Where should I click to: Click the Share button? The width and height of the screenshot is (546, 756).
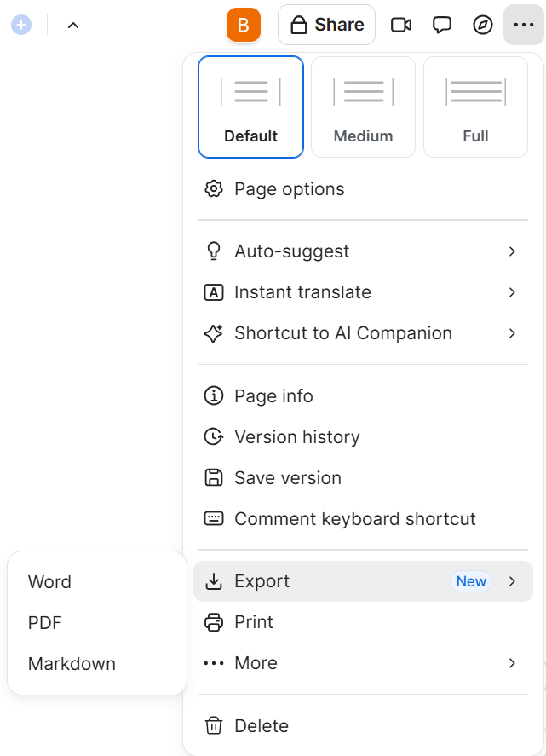[327, 25]
